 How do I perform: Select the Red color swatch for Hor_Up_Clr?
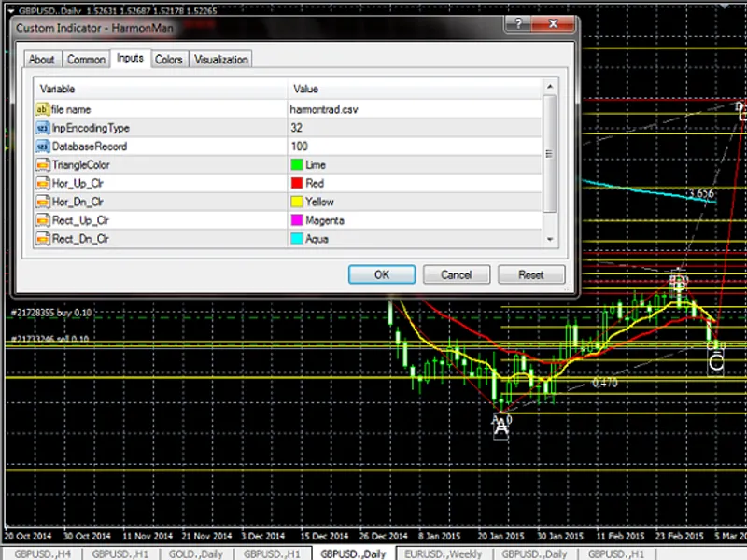point(297,183)
